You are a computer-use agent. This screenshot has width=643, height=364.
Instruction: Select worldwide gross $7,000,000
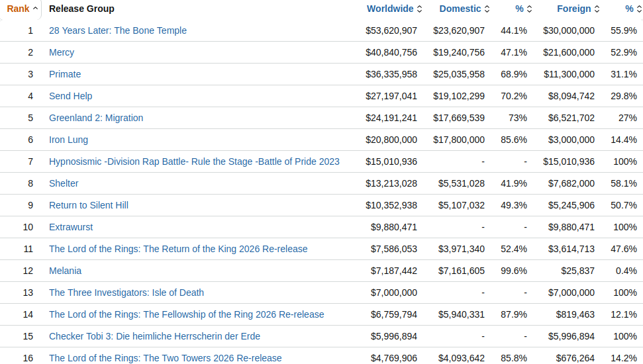393,293
